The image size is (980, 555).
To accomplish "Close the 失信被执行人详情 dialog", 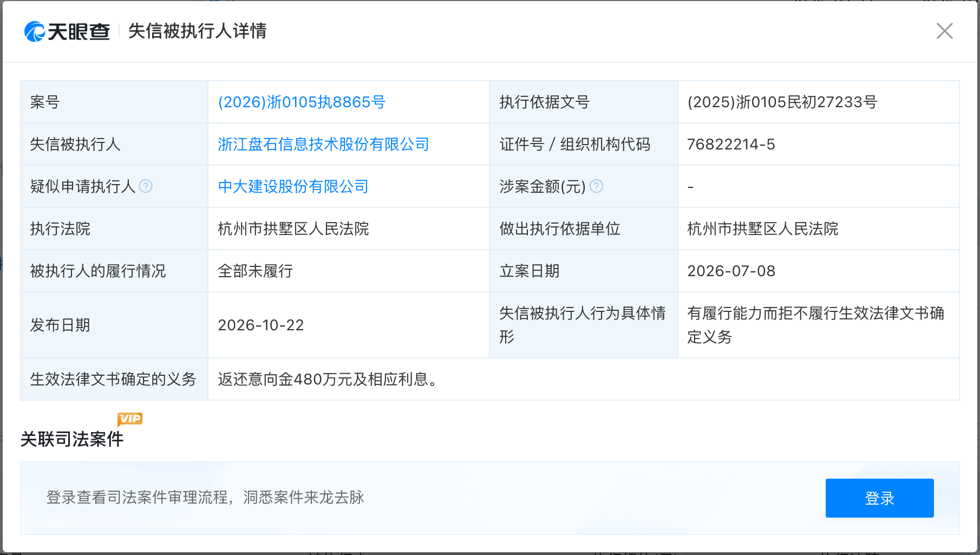I will pyautogui.click(x=944, y=31).
